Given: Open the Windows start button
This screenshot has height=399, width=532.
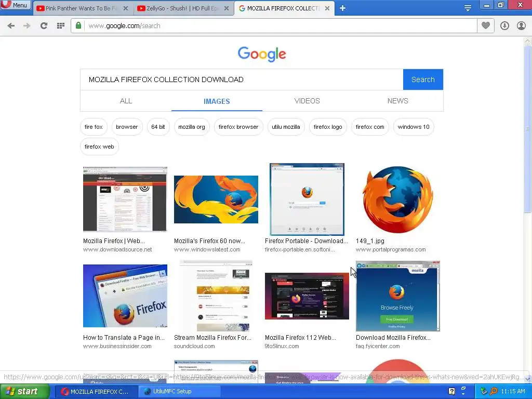Looking at the screenshot, I should pyautogui.click(x=24, y=391).
